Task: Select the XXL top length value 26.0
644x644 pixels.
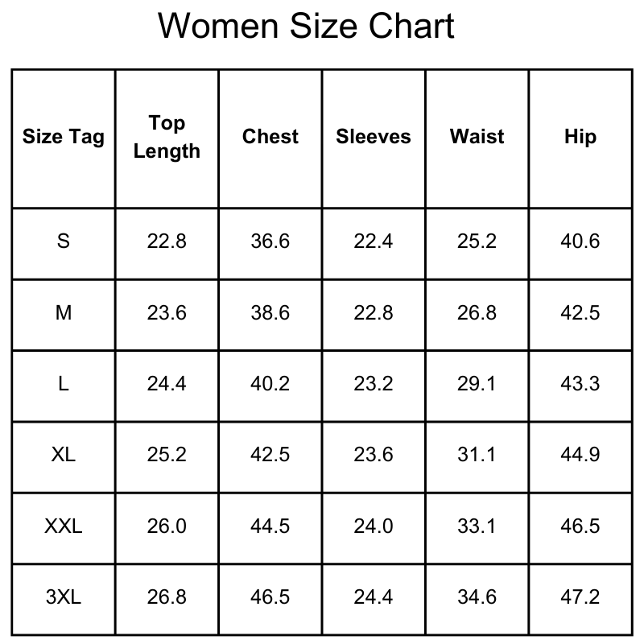Action: coord(167,526)
